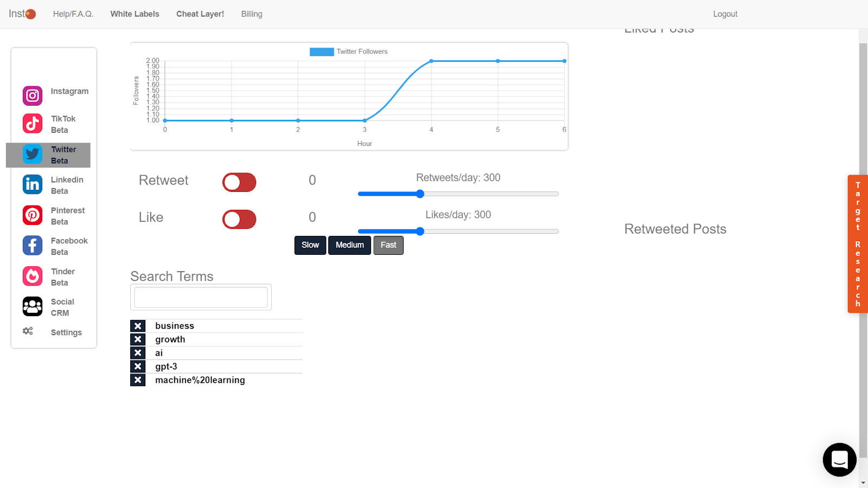Click the hour 6 data point on chart

[564, 61]
